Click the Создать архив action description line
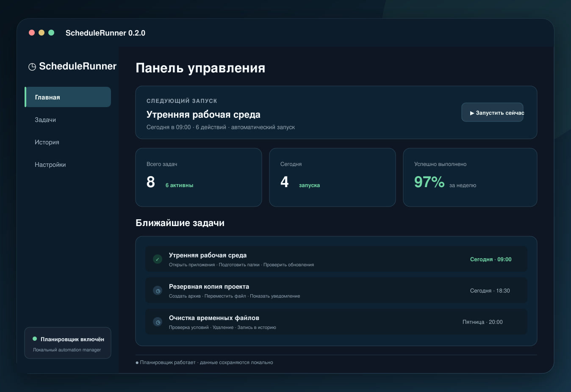Image resolution: width=571 pixels, height=392 pixels. point(234,296)
